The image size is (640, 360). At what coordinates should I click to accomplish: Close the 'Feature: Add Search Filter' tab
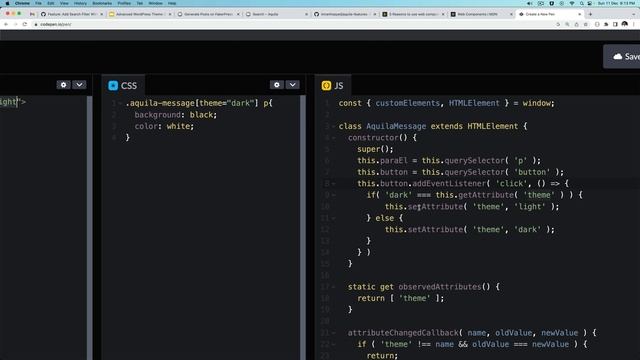pos(102,14)
